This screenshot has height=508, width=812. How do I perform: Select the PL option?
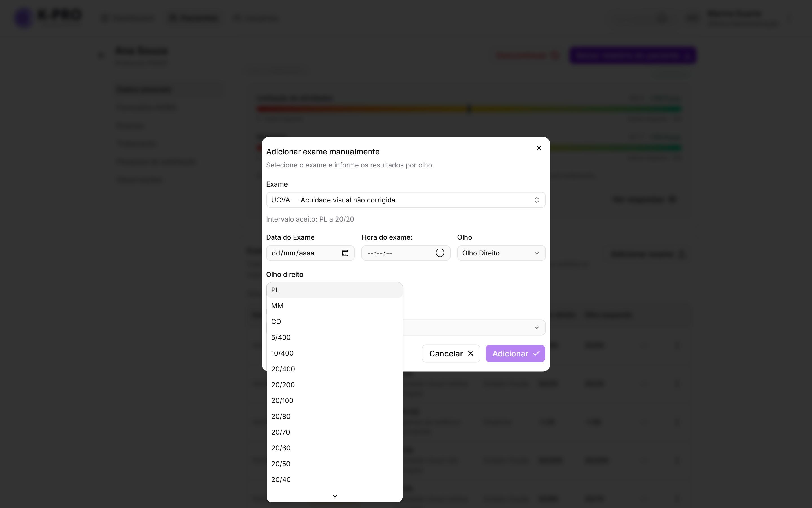(335, 290)
